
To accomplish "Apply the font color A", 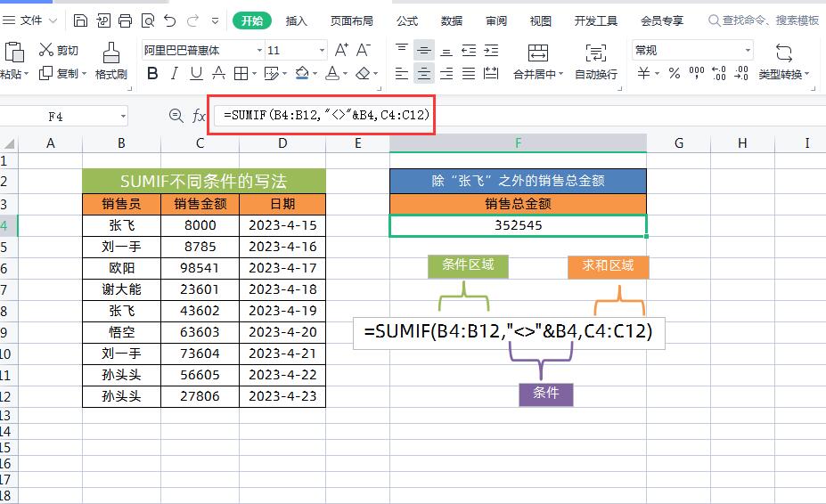I will click(x=332, y=73).
